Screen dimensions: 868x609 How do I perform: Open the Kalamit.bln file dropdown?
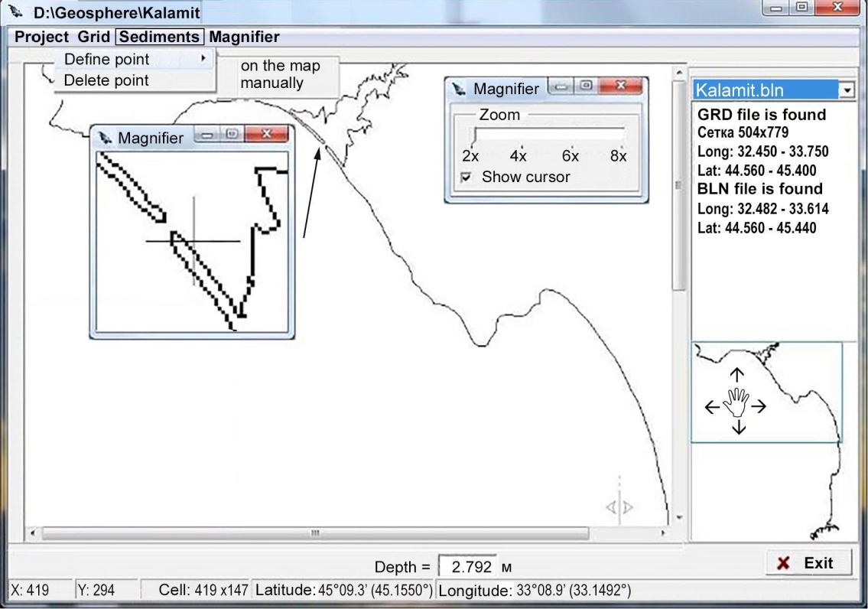[847, 90]
